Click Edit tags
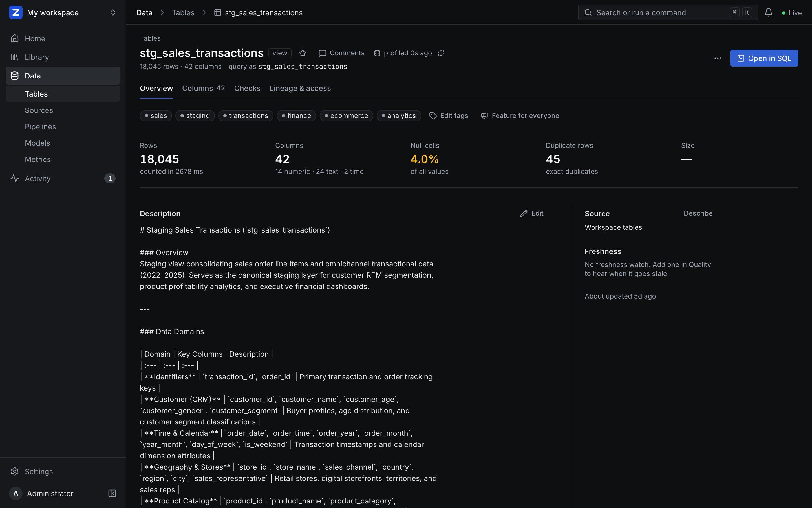The height and width of the screenshot is (508, 812). point(449,116)
